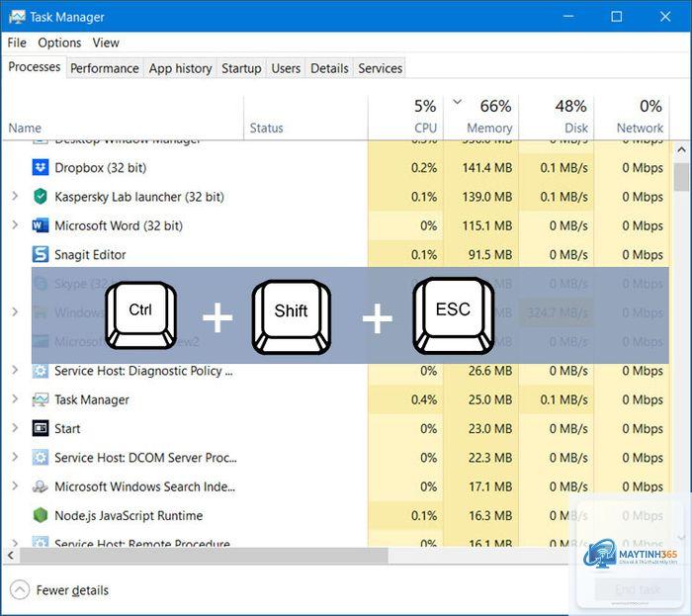Image resolution: width=692 pixels, height=616 pixels.
Task: Collapse view with Fewer details arrow
Action: (20, 590)
